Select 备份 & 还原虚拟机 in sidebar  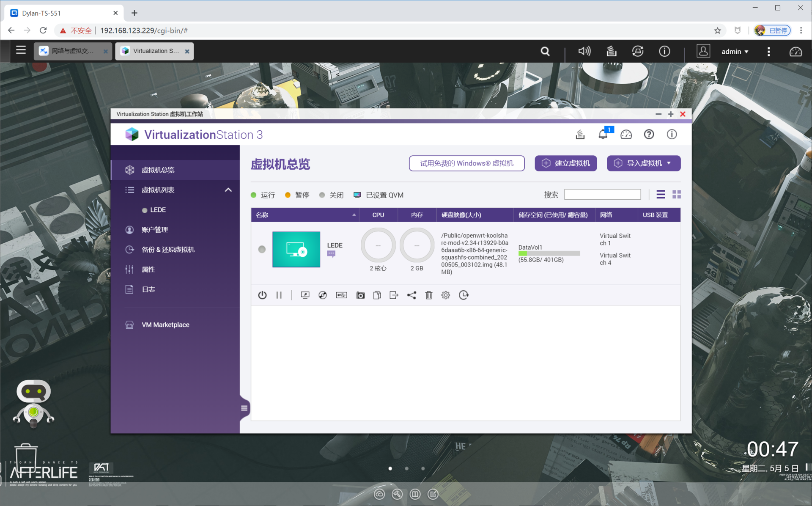coord(168,250)
